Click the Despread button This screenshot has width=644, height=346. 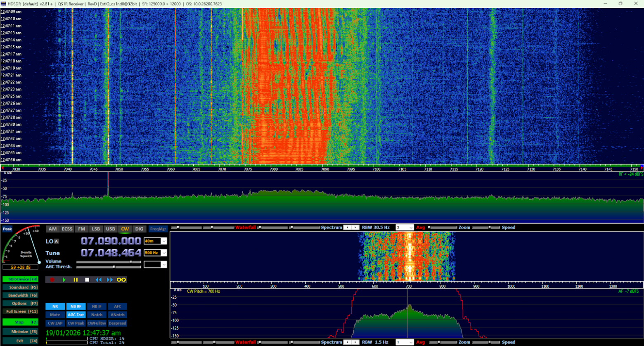(x=118, y=323)
